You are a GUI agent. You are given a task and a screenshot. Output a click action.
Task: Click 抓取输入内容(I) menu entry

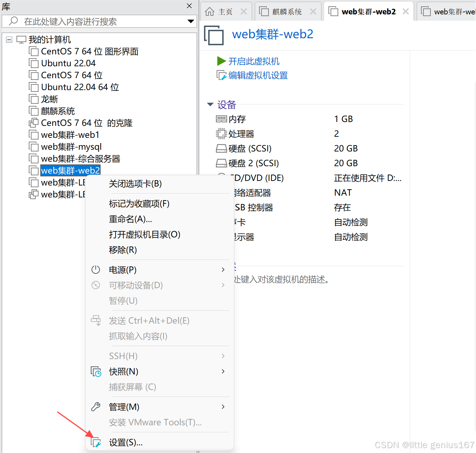point(159,336)
